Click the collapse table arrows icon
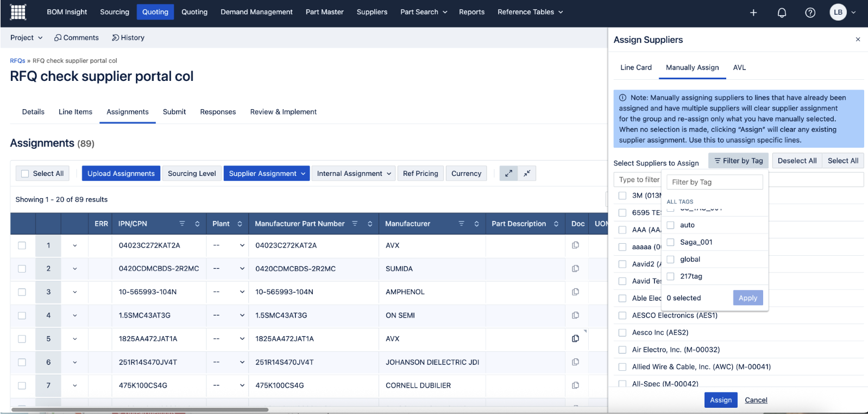 (x=527, y=173)
